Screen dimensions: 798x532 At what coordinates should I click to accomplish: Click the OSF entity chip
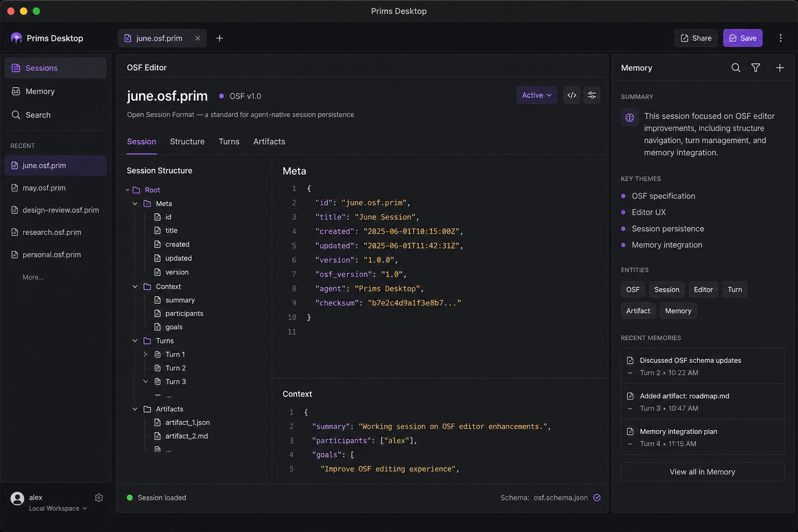[633, 289]
